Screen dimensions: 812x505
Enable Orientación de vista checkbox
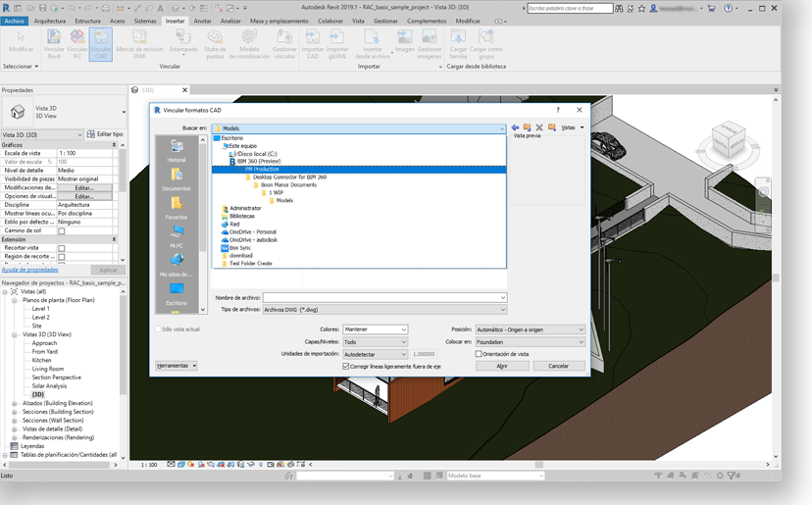[479, 354]
